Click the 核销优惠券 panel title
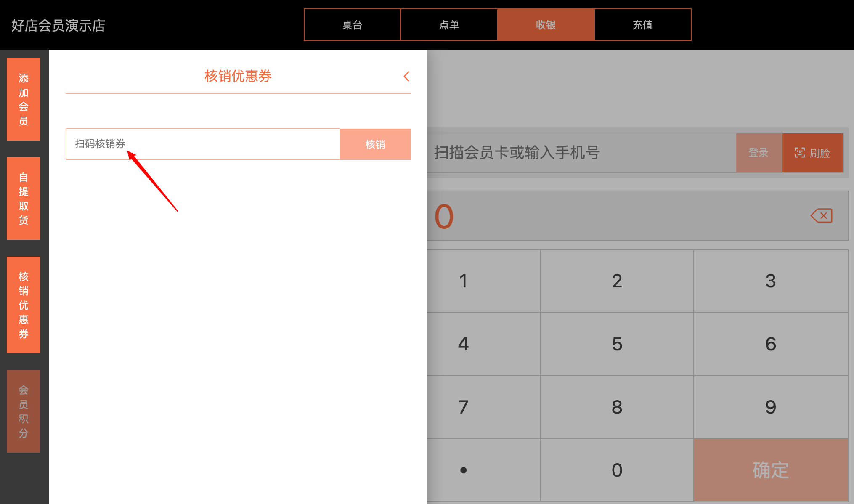This screenshot has height=504, width=854. click(238, 76)
